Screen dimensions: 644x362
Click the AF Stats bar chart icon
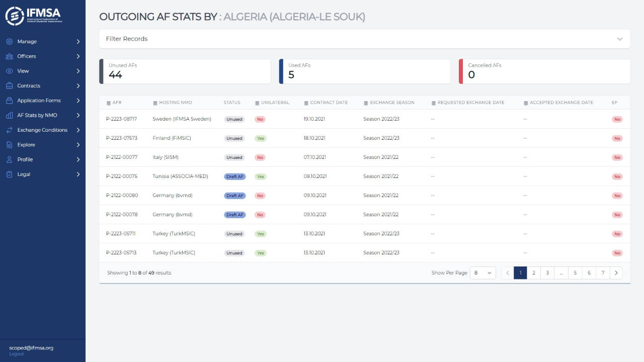9,115
